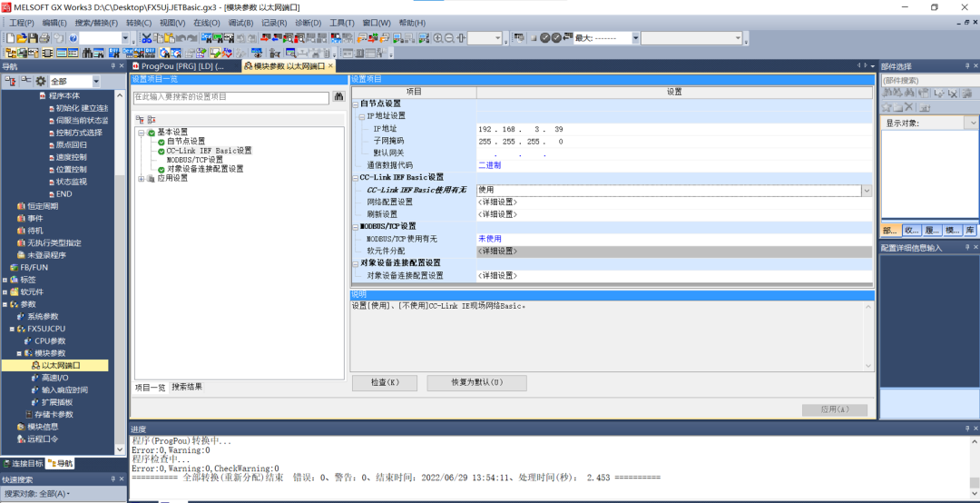Image resolution: width=980 pixels, height=503 pixels.
Task: Click the 二进制 communication data code value
Action: pyautogui.click(x=489, y=166)
